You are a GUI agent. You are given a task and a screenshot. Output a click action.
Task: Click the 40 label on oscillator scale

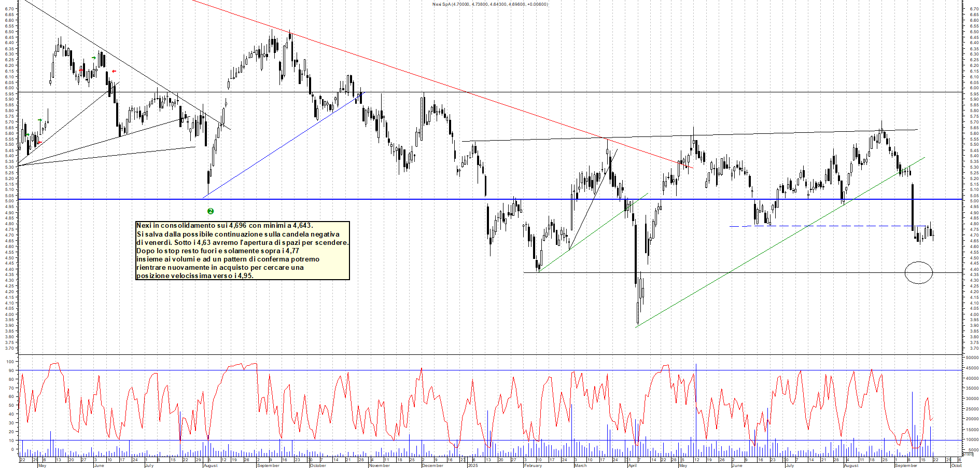tap(11, 414)
